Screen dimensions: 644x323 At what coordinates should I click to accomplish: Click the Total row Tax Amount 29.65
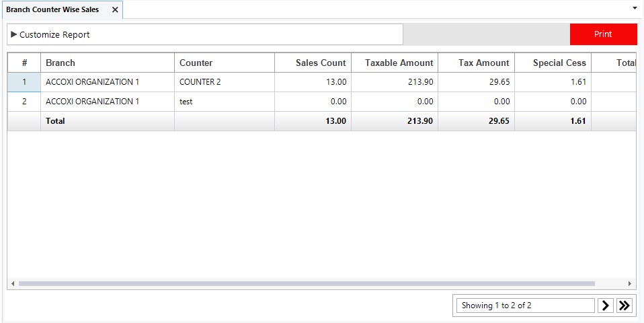tap(477, 121)
